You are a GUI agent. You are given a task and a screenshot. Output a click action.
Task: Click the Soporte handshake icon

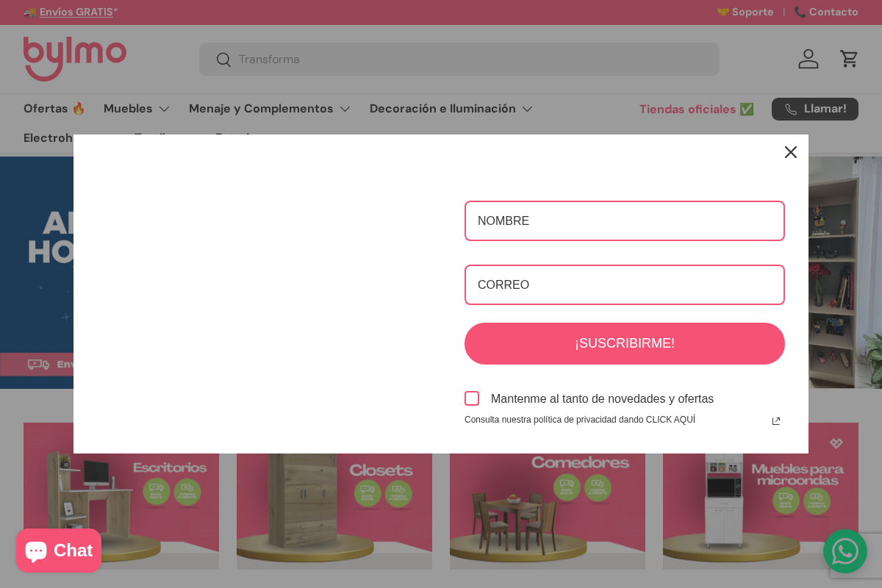click(x=723, y=12)
